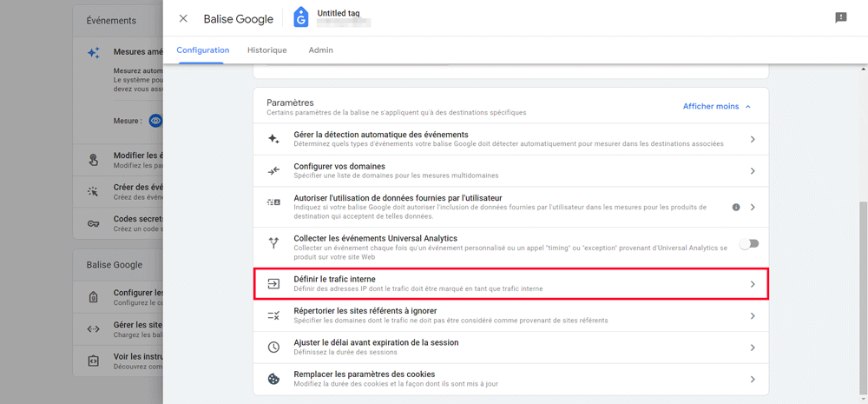This screenshot has height=404, width=868.
Task: Click the list-x icon for sites référents
Action: (273, 316)
